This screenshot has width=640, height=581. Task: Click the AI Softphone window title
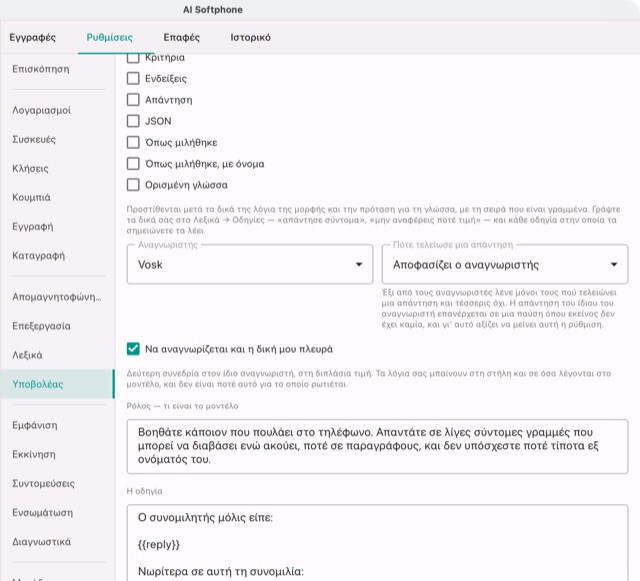click(x=213, y=10)
